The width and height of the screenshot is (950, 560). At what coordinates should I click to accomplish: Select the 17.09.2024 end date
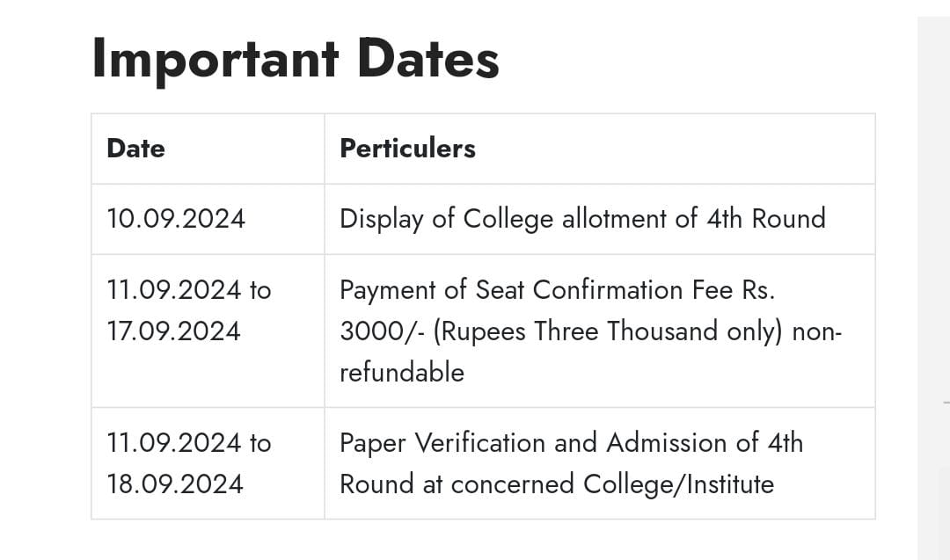[174, 331]
